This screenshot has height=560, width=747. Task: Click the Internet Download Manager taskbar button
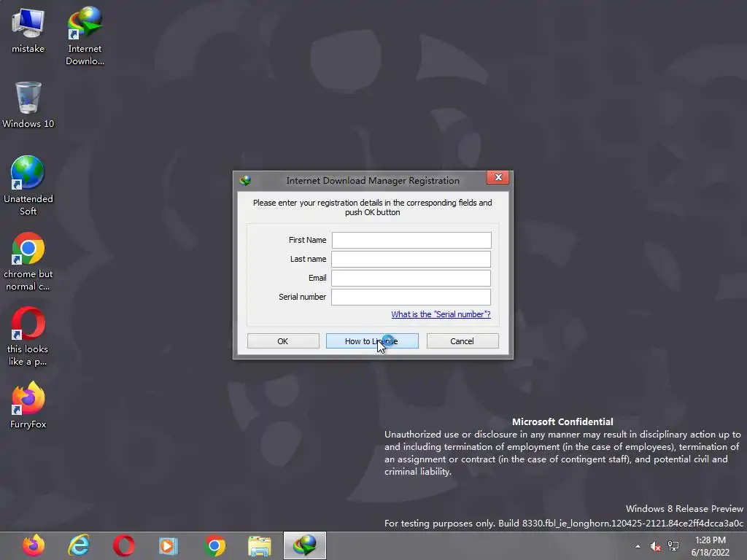[x=305, y=545]
